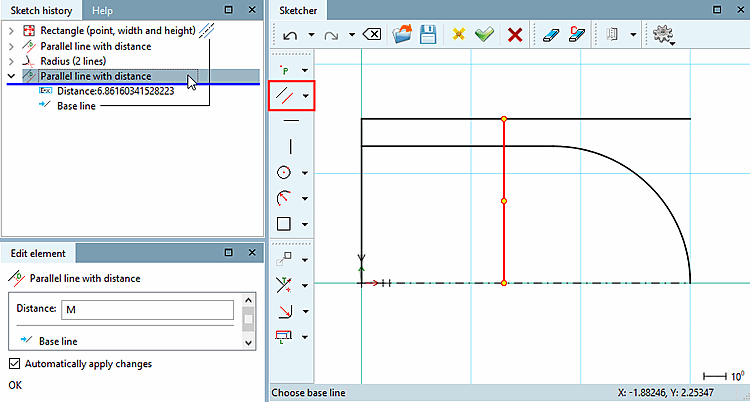Open sketch file with folder icon

tap(402, 35)
